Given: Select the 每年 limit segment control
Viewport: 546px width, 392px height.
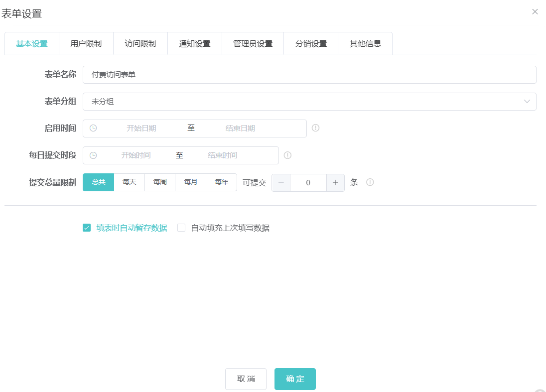Looking at the screenshot, I should [x=221, y=182].
